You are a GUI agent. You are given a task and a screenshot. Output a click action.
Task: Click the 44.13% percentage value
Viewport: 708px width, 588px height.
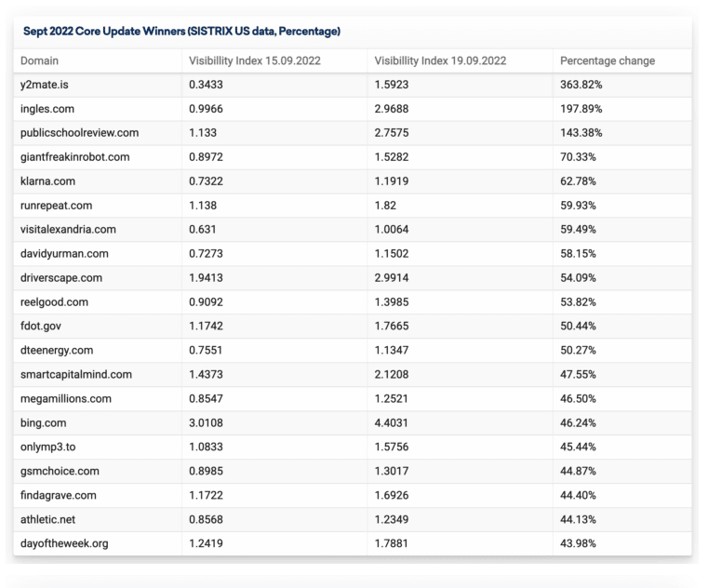(578, 520)
